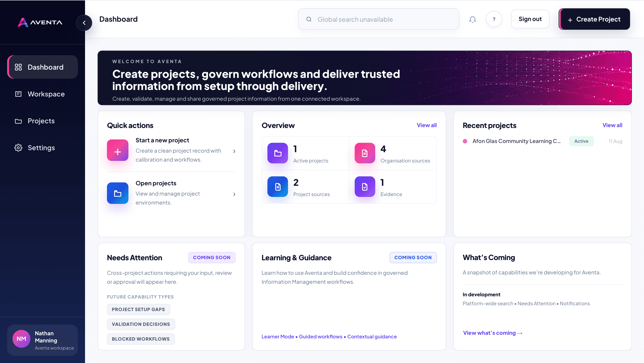The height and width of the screenshot is (363, 644).
Task: Click the Open projects title
Action: [156, 183]
